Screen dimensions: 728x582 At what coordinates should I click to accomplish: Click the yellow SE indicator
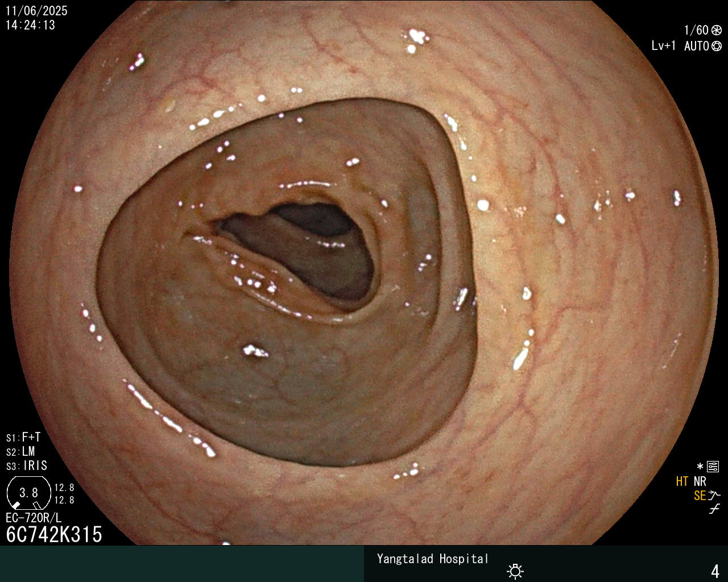pyautogui.click(x=700, y=496)
